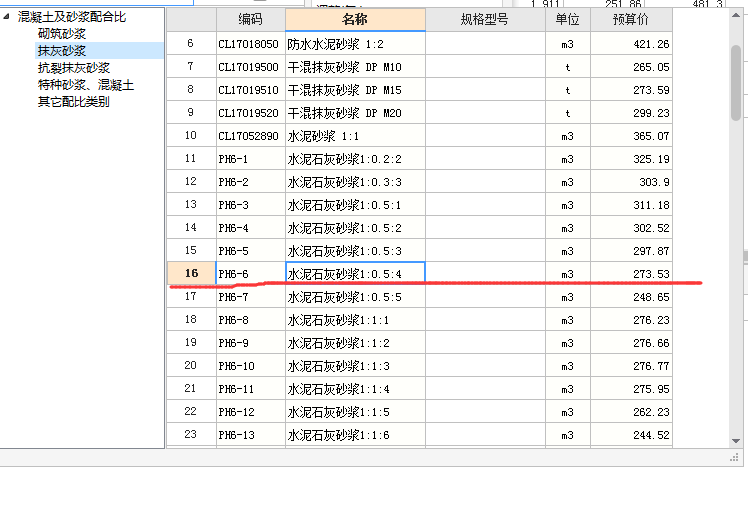This screenshot has width=748, height=511.
Task: Select 水泥石灰砂浆1:1:4 name cell
Action: click(x=355, y=389)
